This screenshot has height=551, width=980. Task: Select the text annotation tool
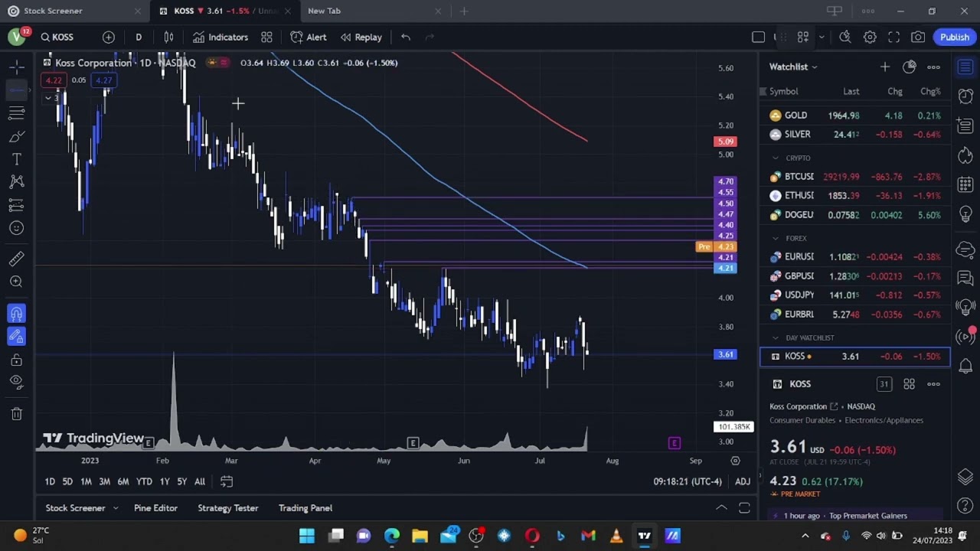[x=16, y=159]
